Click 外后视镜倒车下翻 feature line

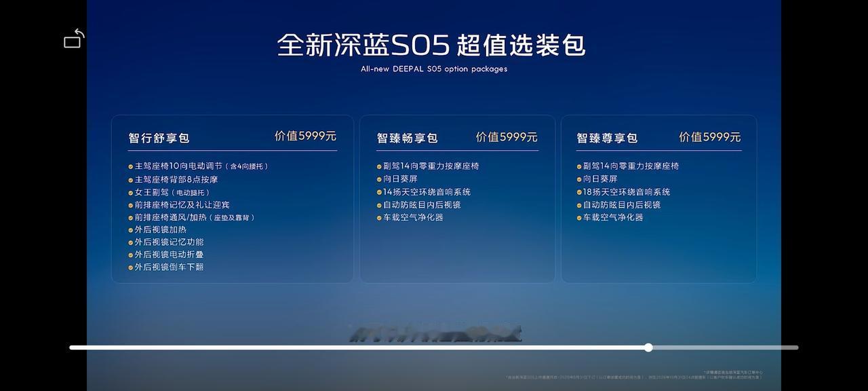[166, 267]
